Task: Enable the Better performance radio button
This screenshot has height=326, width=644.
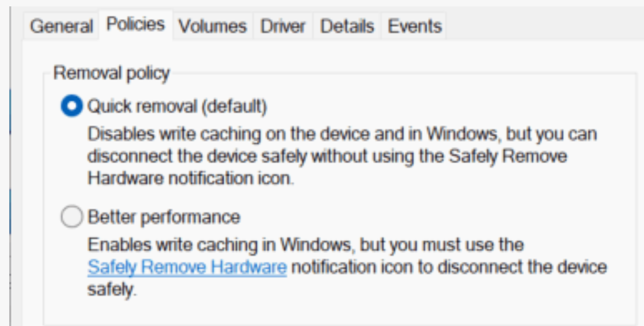Action: pos(72,216)
